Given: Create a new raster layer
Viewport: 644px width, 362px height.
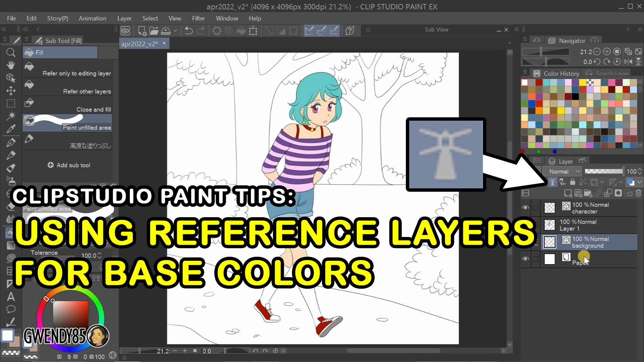Looking at the screenshot, I should (x=568, y=193).
